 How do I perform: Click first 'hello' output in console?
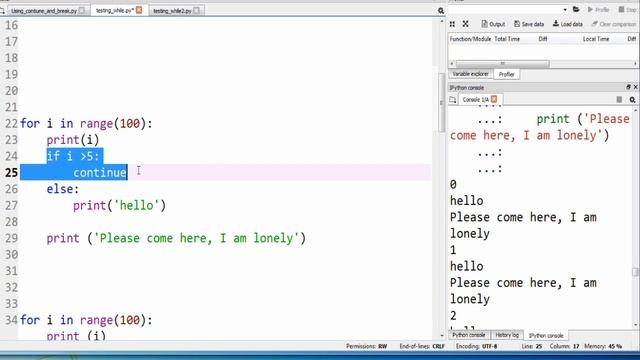tap(467, 201)
